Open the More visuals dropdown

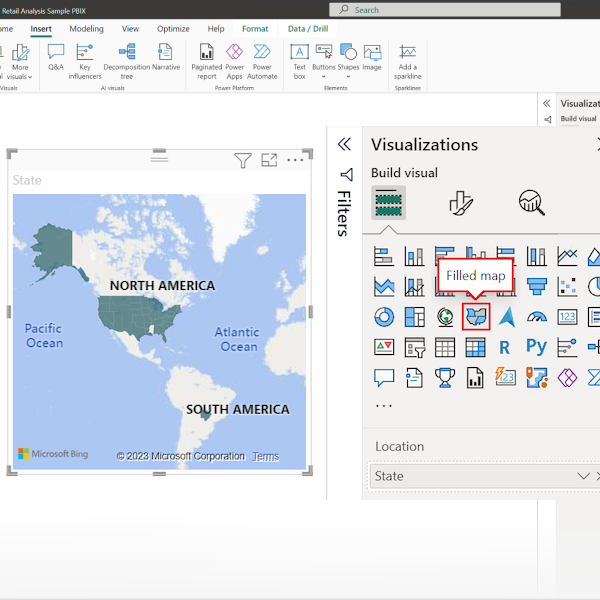click(x=20, y=61)
